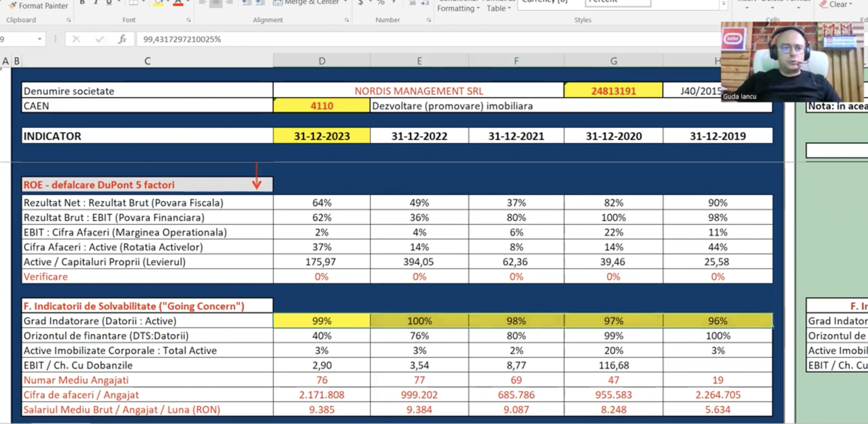Select Povara Financiara 2020 value 100%

(614, 217)
